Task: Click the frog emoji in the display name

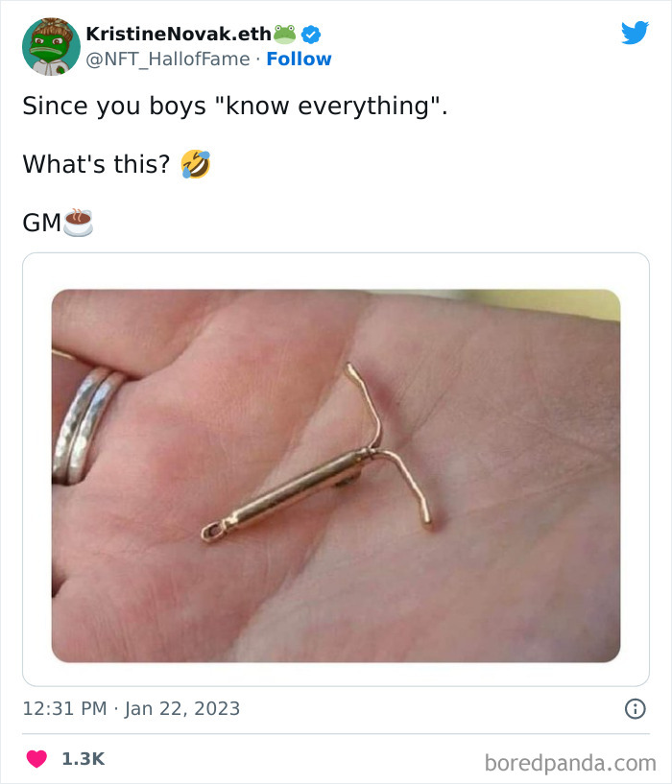Action: [x=283, y=32]
